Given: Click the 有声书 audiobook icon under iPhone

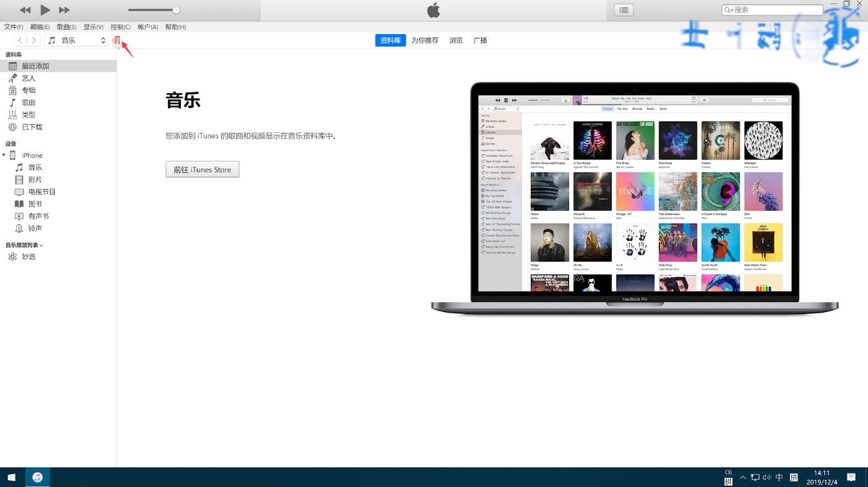Looking at the screenshot, I should pos(19,216).
